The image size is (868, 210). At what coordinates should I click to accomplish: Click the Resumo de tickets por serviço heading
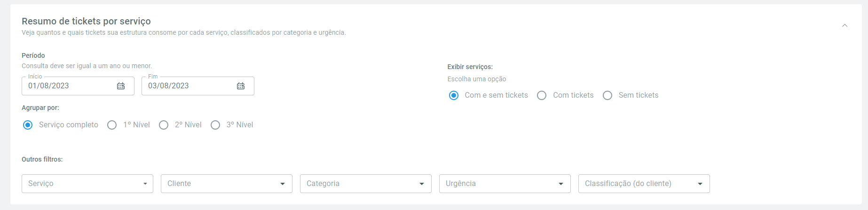click(x=86, y=21)
